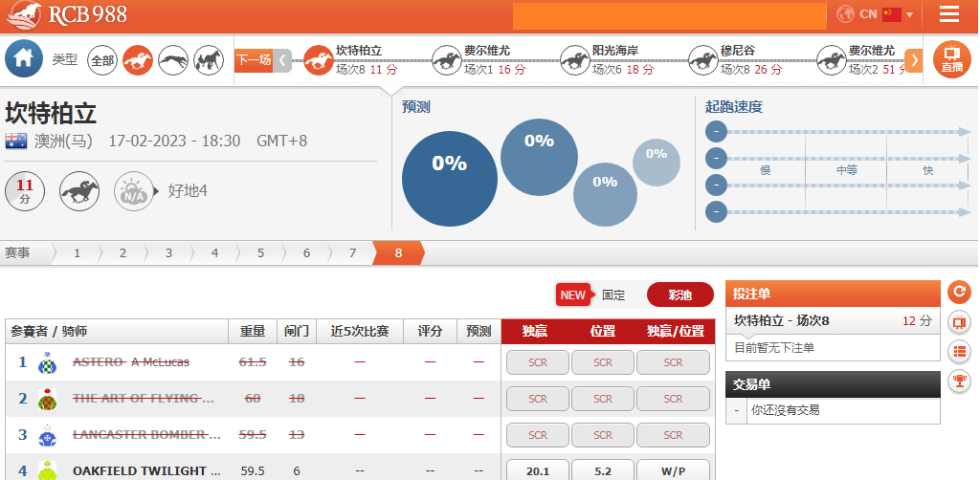
Task: Open the hamburger menu at top right
Action: pos(949,14)
